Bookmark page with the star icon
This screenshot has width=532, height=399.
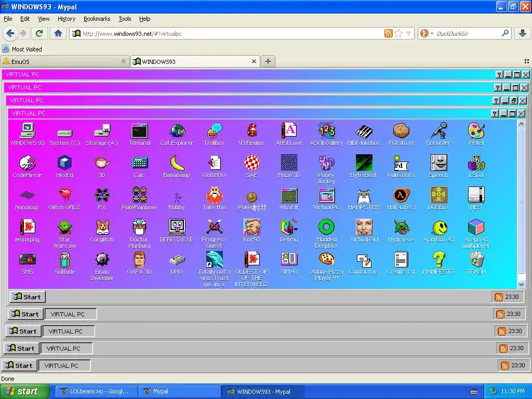pyautogui.click(x=398, y=33)
